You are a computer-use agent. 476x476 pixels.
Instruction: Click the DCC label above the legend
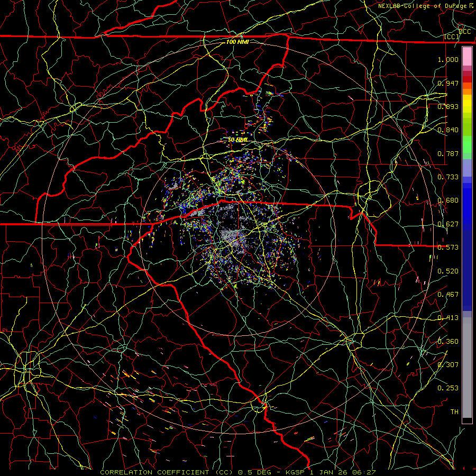click(x=464, y=32)
